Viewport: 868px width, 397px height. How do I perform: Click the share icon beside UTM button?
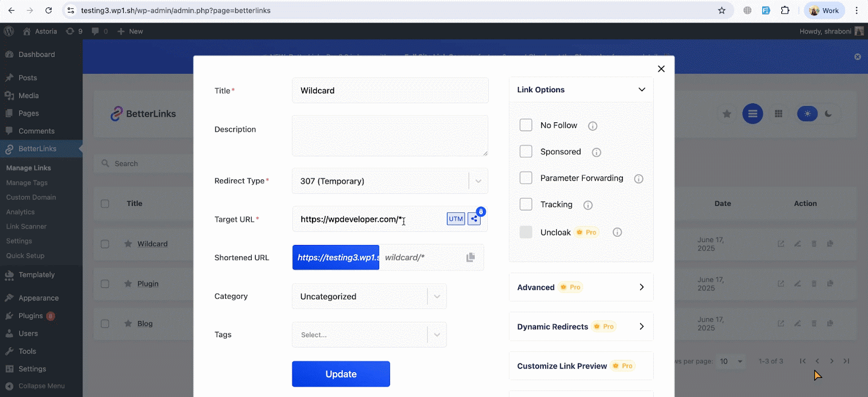[474, 219]
